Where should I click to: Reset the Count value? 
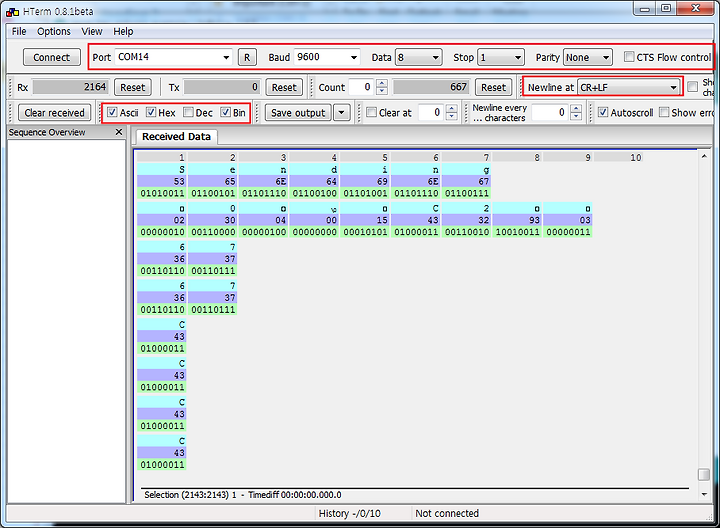(494, 87)
